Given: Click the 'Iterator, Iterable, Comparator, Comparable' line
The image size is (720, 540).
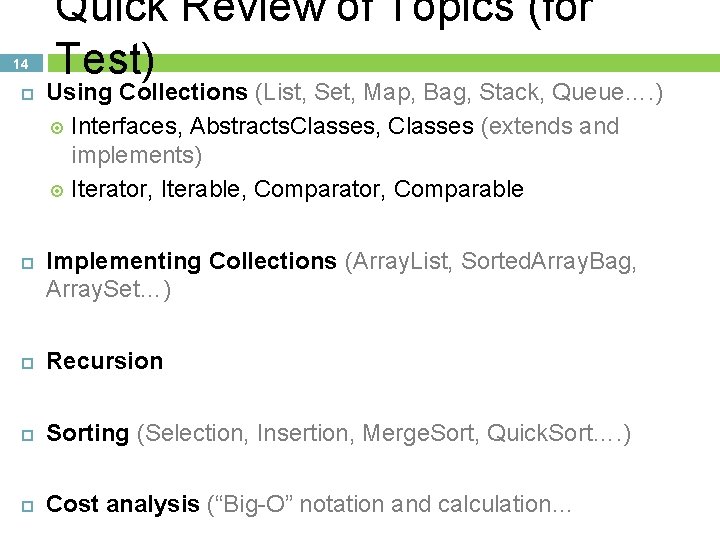Looking at the screenshot, I should (297, 190).
